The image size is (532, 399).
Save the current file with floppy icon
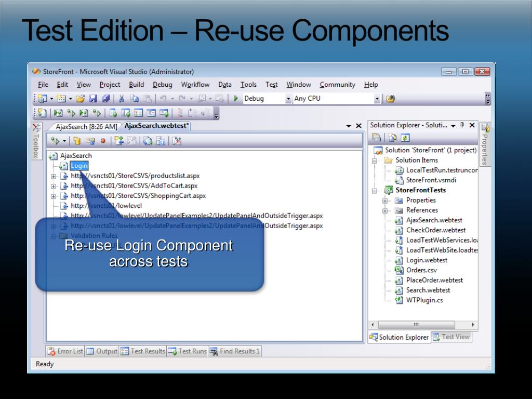coord(93,99)
